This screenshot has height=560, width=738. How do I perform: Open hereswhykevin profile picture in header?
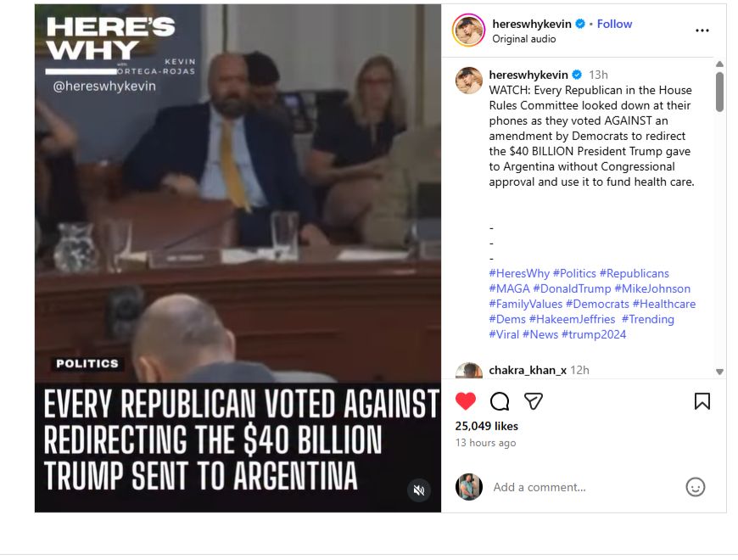[468, 30]
